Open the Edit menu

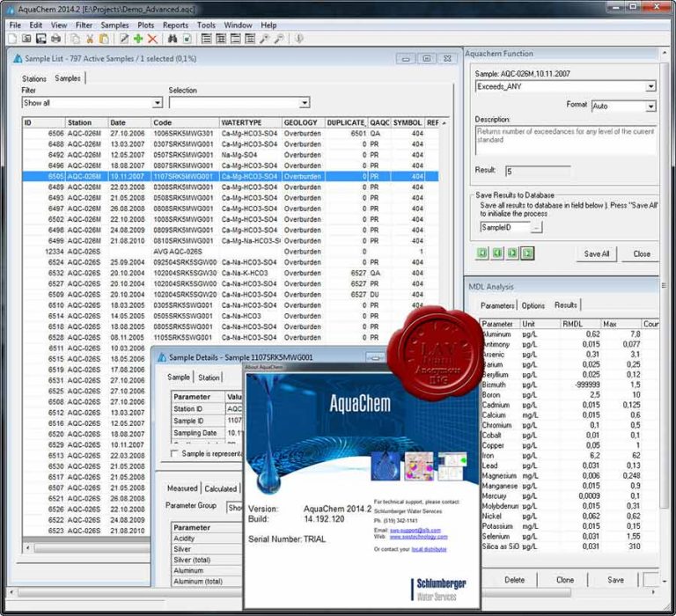[36, 25]
